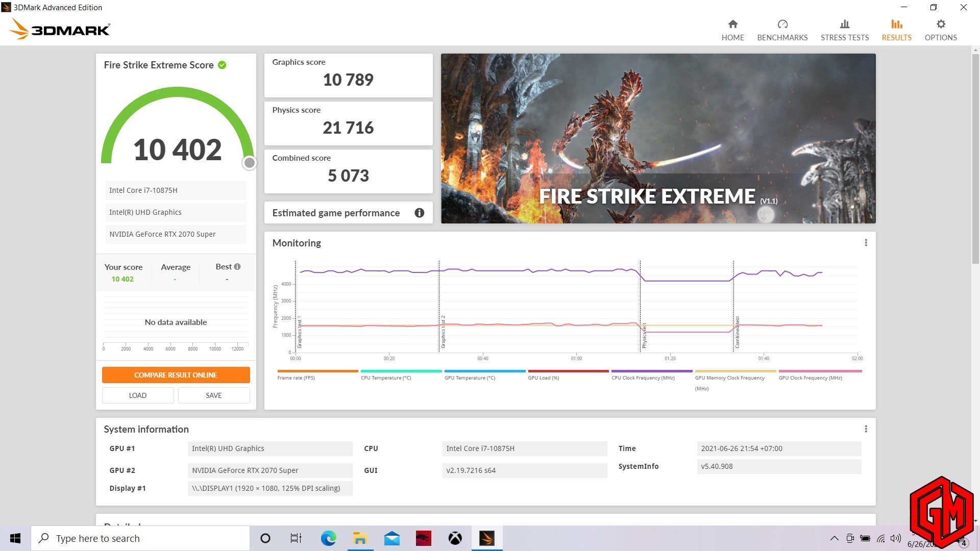The height and width of the screenshot is (551, 980).
Task: Open the Windows Start menu
Action: click(15, 538)
